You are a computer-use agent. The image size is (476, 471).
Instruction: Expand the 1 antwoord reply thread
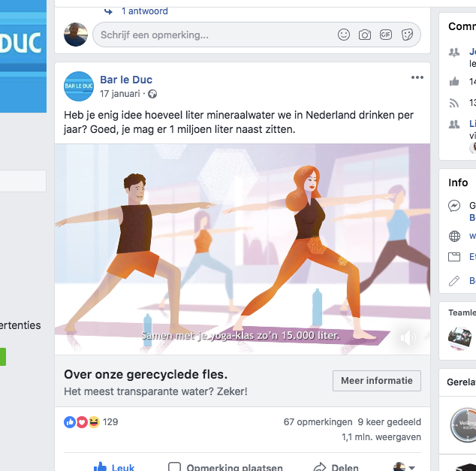(144, 11)
